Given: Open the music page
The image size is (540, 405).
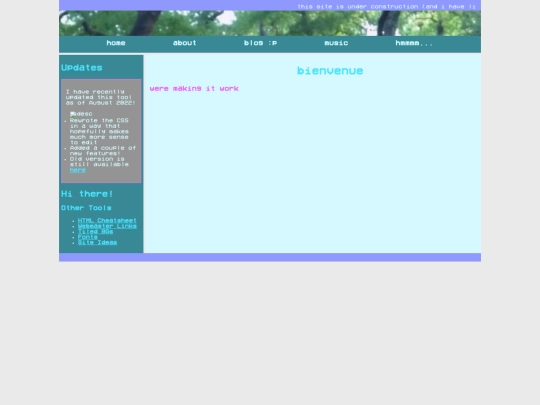Looking at the screenshot, I should pos(336,43).
